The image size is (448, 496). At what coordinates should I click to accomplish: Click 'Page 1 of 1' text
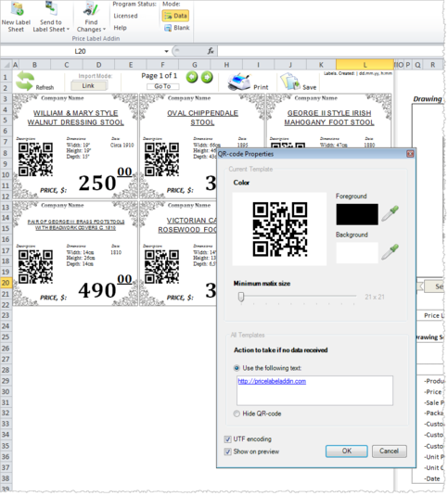point(160,76)
